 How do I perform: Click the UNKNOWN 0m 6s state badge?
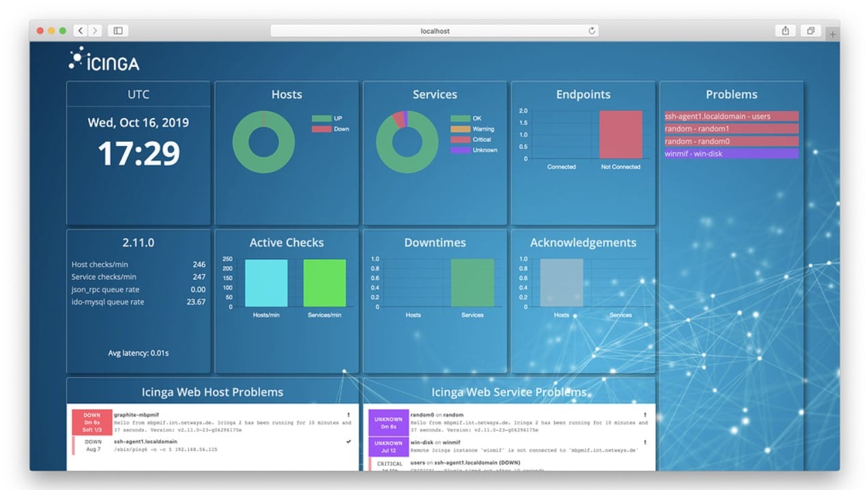click(388, 422)
